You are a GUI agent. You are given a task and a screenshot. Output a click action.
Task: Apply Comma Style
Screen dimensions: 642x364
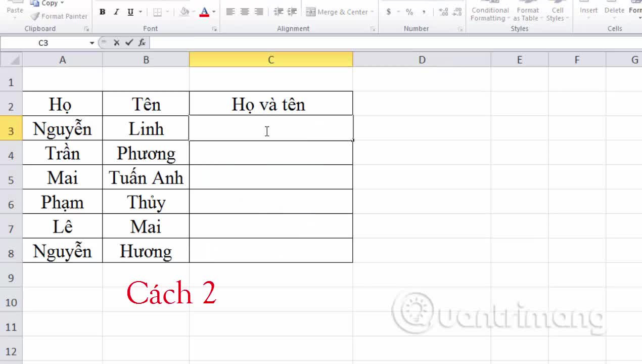coord(424,12)
